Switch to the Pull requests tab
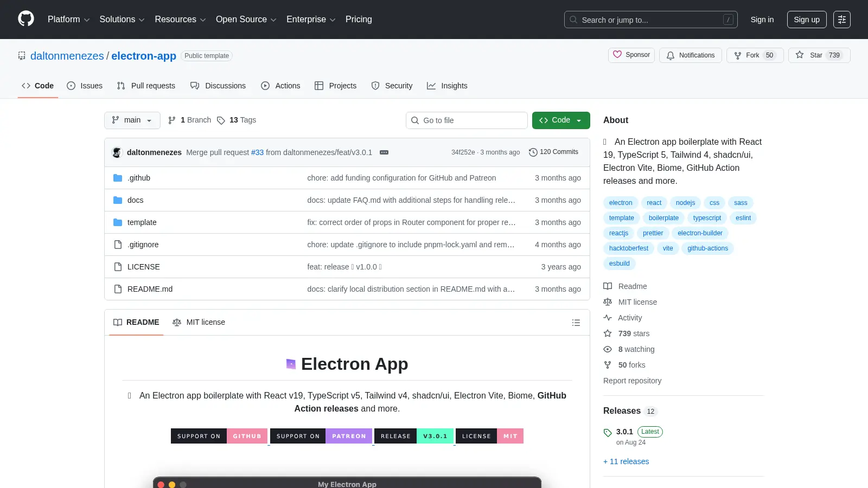 [x=146, y=86]
